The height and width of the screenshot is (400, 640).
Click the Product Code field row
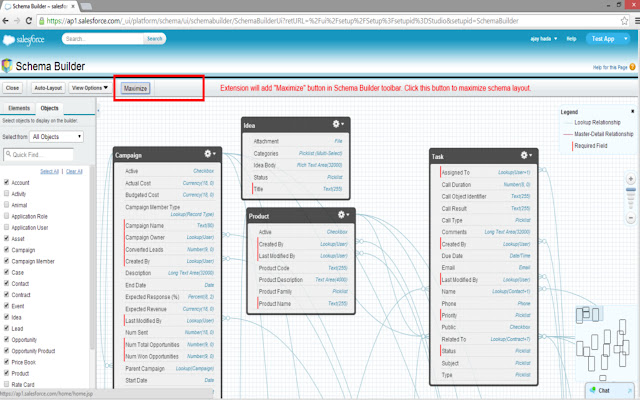302,268
